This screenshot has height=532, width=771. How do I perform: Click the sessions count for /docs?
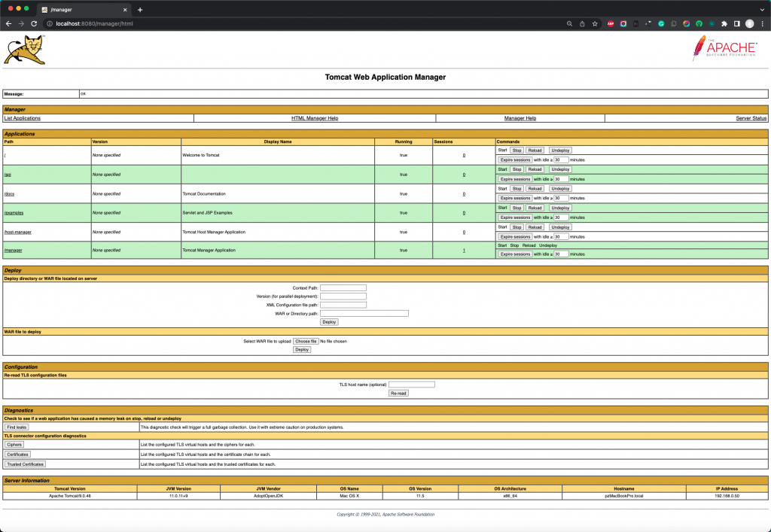click(464, 194)
